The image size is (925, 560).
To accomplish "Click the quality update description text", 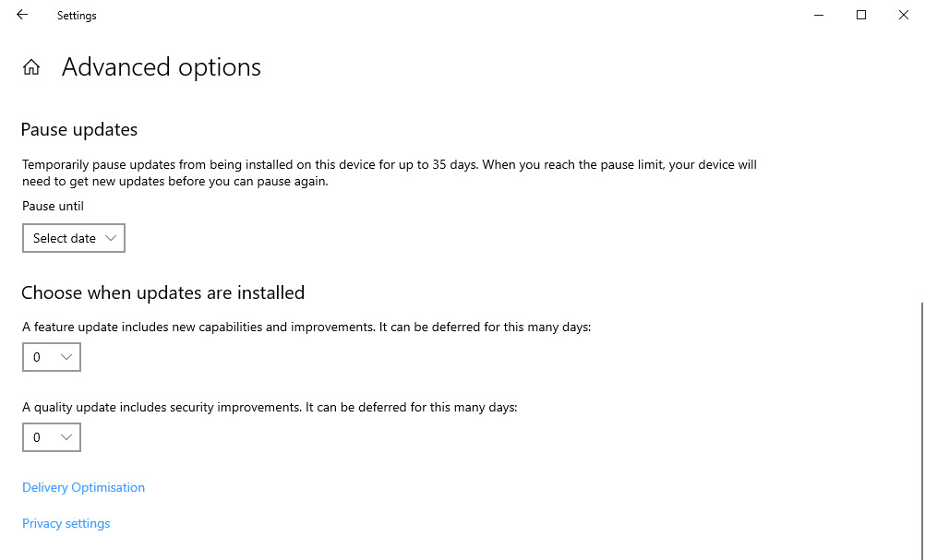I will pos(270,407).
